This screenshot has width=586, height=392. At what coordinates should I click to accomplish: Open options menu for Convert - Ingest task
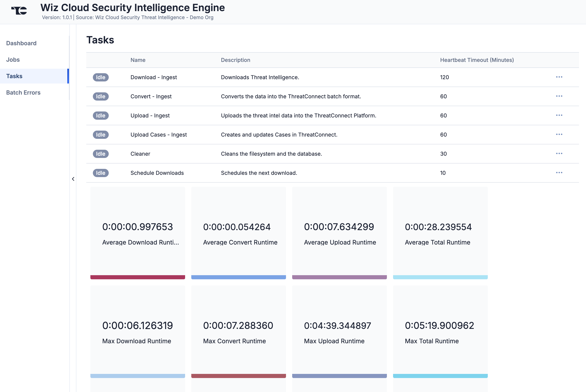pyautogui.click(x=559, y=96)
